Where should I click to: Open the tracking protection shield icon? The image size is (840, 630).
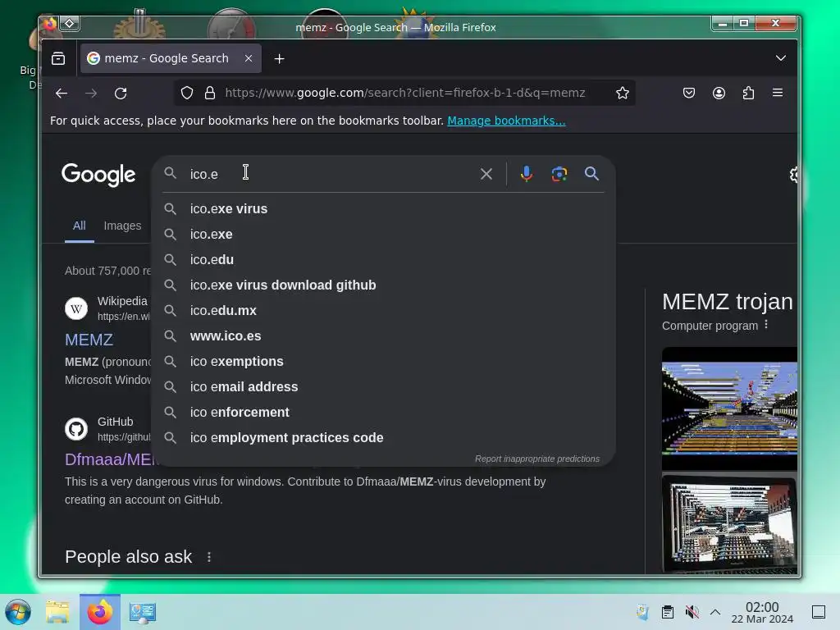[x=187, y=94]
